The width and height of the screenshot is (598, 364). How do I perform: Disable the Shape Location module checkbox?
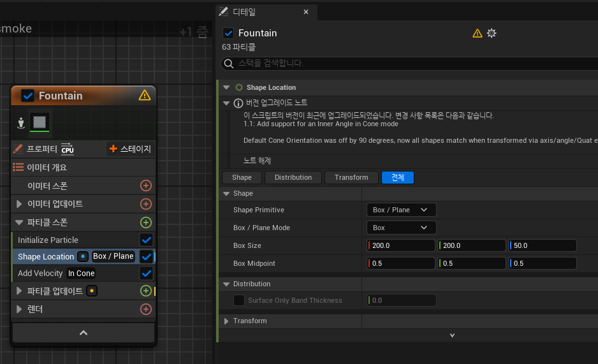coord(147,256)
